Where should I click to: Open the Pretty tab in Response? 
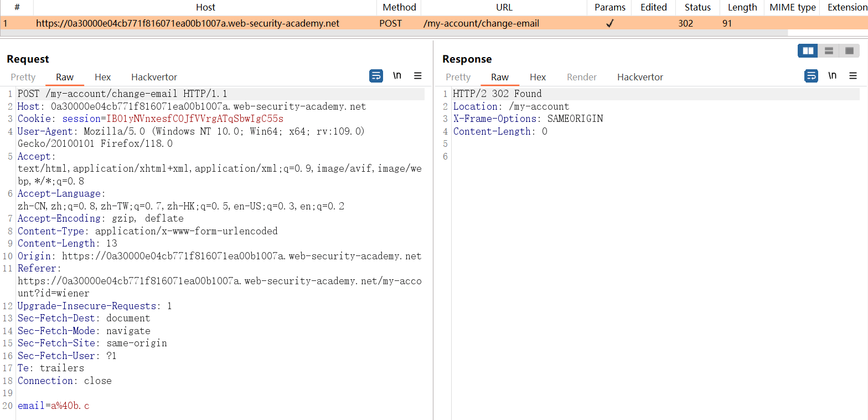coord(458,77)
